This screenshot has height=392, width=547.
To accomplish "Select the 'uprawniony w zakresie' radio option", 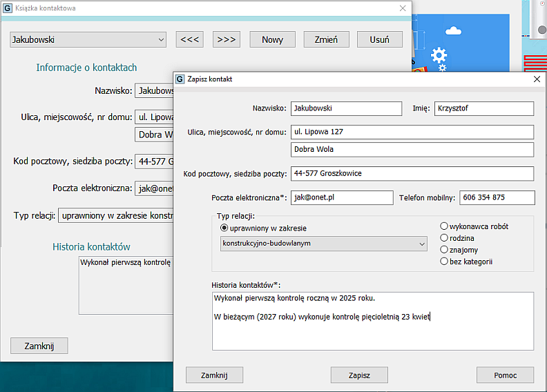I will [224, 228].
